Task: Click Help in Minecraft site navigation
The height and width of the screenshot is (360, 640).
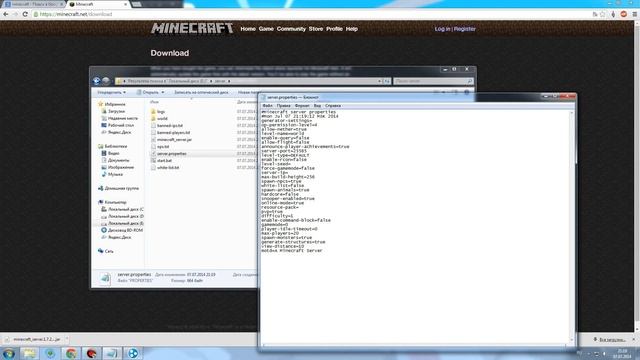Action: pos(351,29)
